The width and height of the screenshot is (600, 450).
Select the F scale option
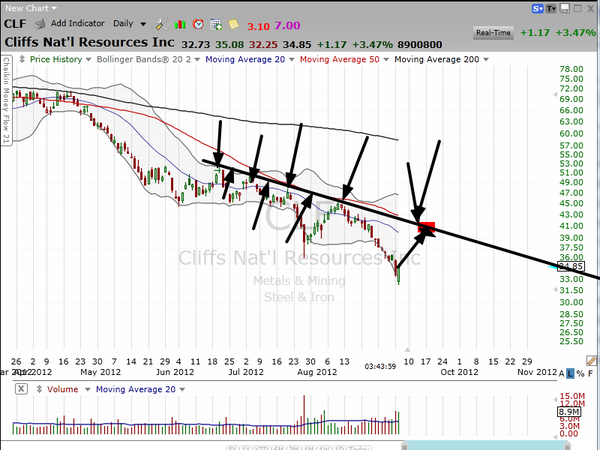pyautogui.click(x=590, y=373)
